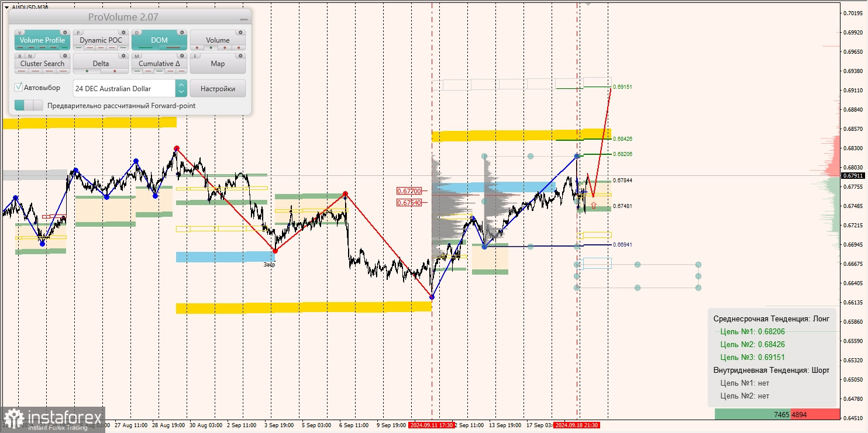Click current price marker 0.67911
The width and height of the screenshot is (868, 433).
pyautogui.click(x=853, y=175)
